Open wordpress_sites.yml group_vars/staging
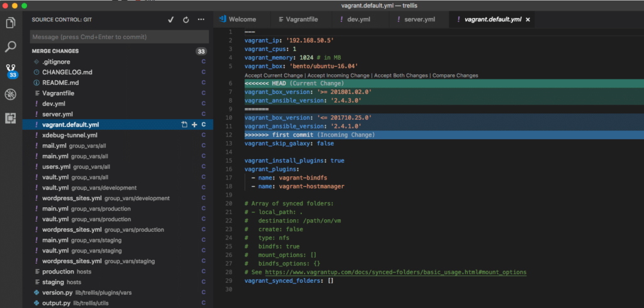Screen dimensions: 644x308 point(118,261)
